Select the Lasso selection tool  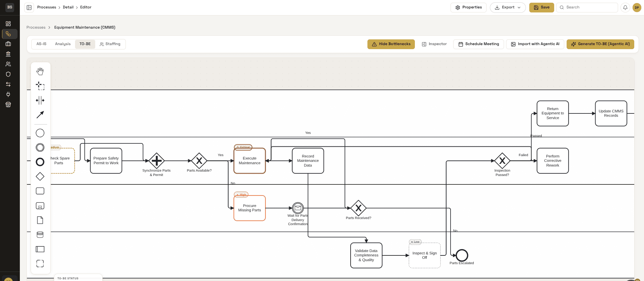pos(40,86)
